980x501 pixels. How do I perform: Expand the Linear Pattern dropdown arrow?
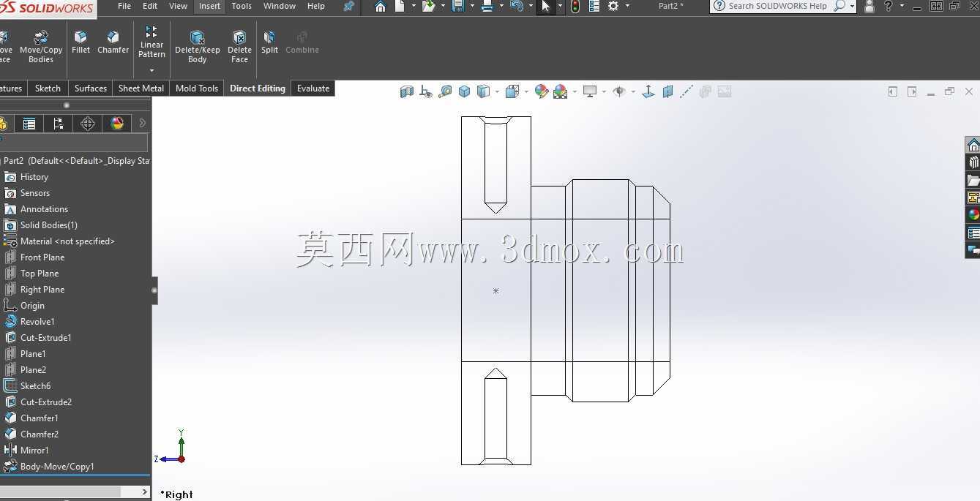click(x=152, y=71)
